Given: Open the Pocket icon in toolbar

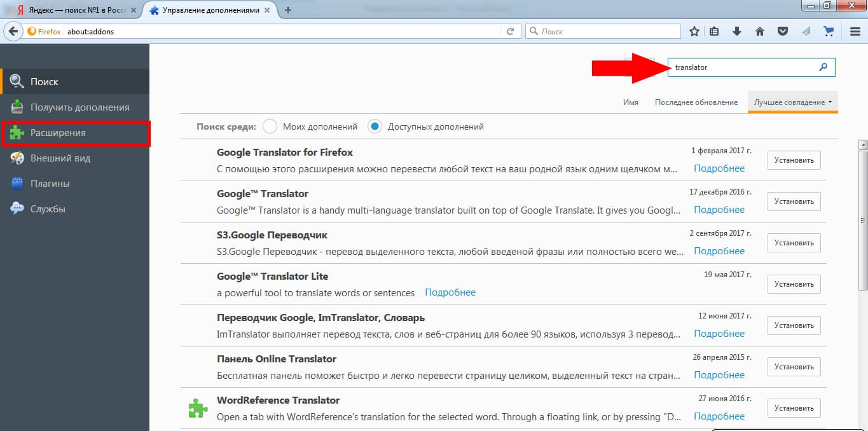Looking at the screenshot, I should coord(783,31).
